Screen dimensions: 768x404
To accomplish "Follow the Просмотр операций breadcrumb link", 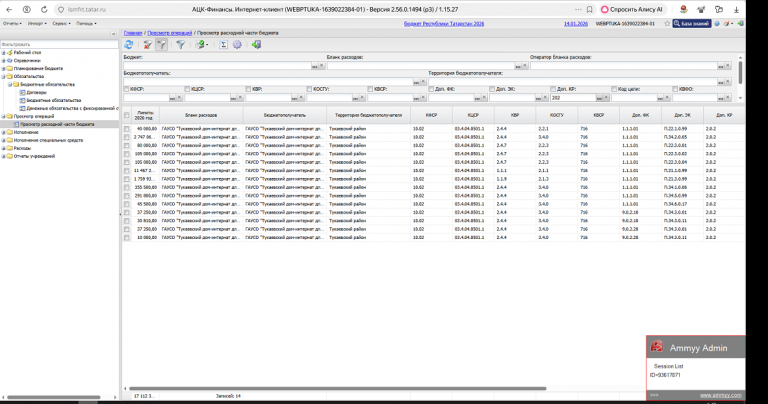I will 169,33.
